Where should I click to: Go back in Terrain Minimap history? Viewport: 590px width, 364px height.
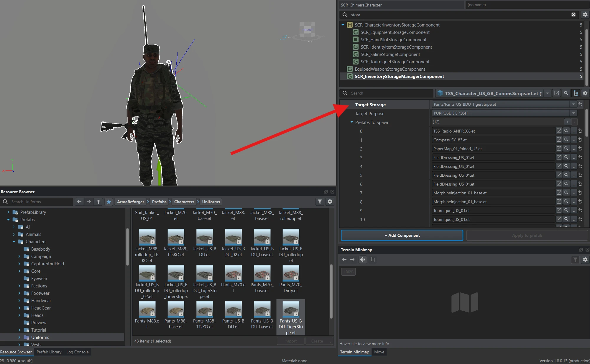(344, 259)
